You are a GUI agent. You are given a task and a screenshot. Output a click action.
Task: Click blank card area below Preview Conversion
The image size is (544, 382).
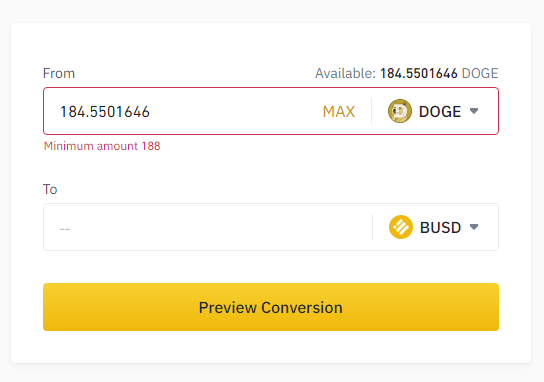tap(271, 347)
